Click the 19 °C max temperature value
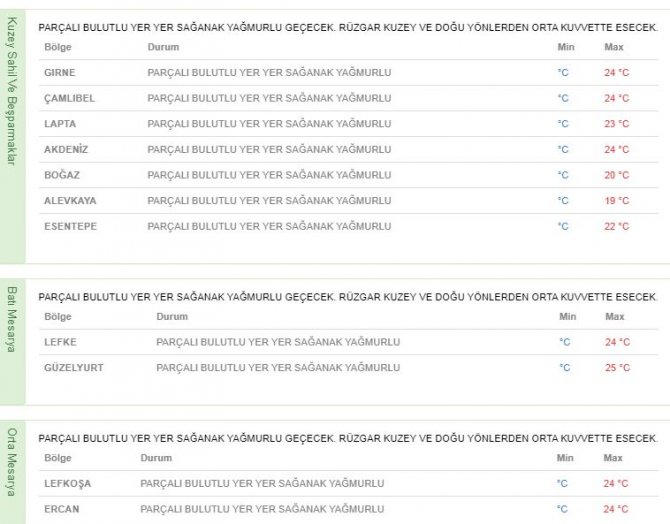This screenshot has width=670, height=524. click(x=616, y=200)
